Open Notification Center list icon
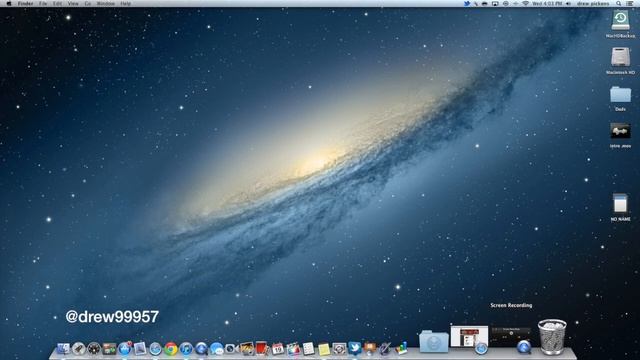This screenshot has height=360, width=640. click(x=630, y=3)
